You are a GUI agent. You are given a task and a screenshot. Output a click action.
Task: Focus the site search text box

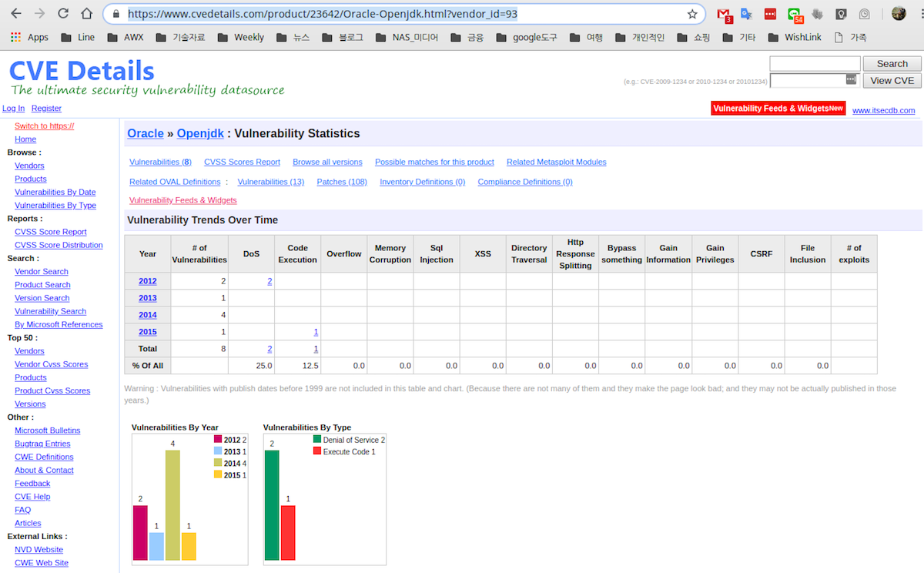pos(815,64)
